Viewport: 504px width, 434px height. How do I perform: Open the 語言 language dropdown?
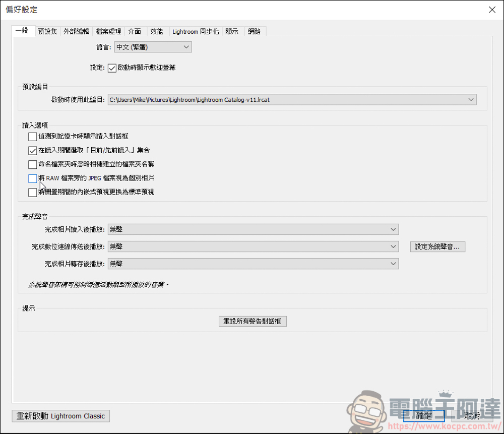(x=153, y=47)
